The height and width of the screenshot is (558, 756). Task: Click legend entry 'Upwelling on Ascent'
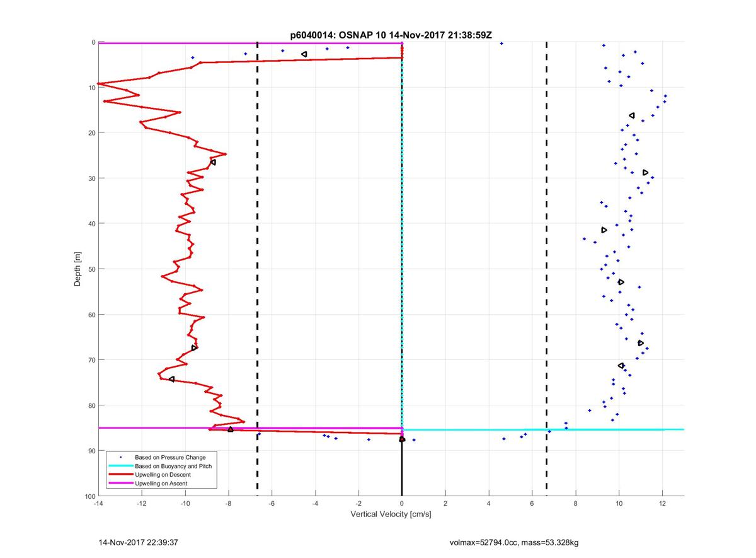[161, 483]
